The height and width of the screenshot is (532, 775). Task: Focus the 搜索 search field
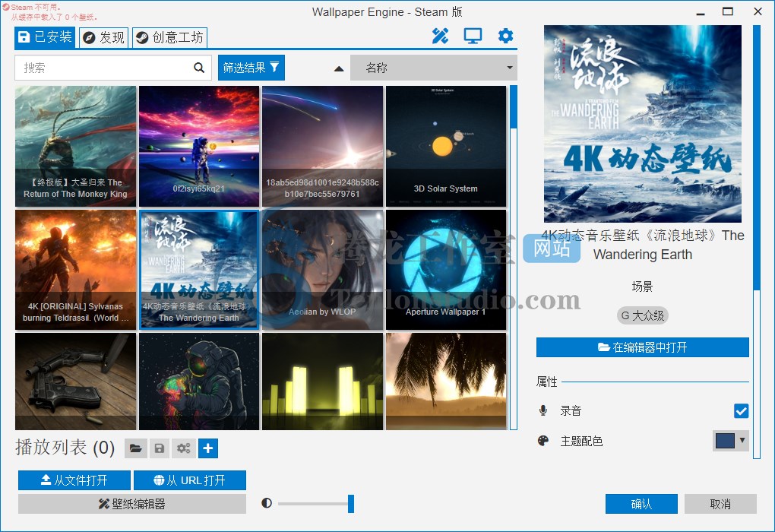click(x=113, y=68)
